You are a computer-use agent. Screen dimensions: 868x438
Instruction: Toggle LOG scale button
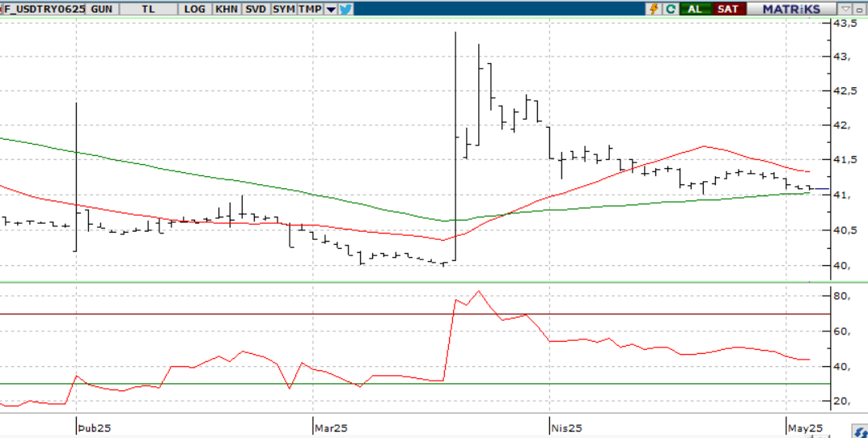(195, 9)
